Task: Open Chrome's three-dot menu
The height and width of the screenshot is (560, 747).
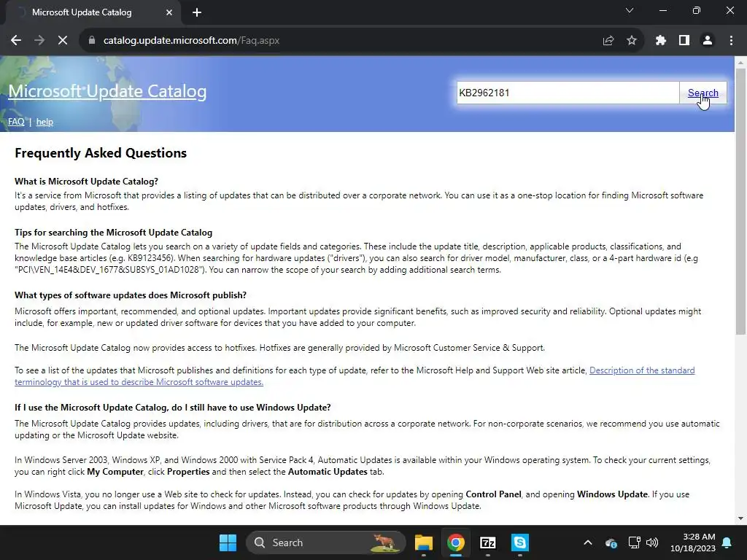Action: coord(731,41)
